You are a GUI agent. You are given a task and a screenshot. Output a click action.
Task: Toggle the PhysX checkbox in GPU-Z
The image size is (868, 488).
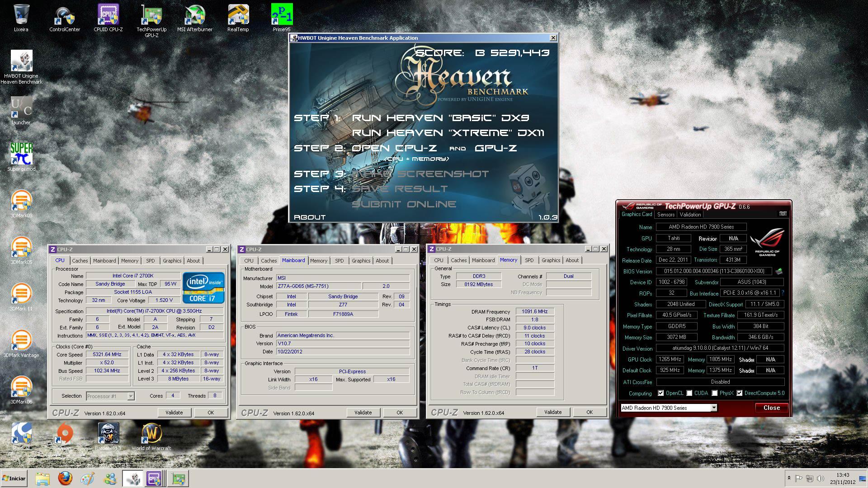pyautogui.click(x=714, y=393)
